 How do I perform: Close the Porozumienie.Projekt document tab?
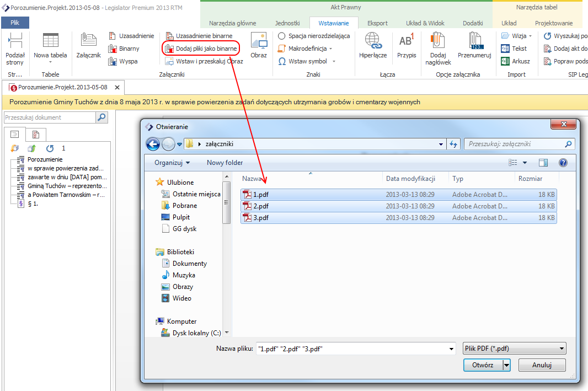(x=117, y=87)
